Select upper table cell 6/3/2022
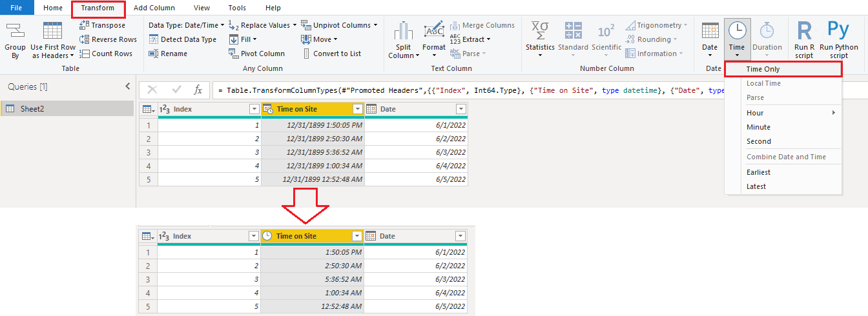 click(x=417, y=152)
